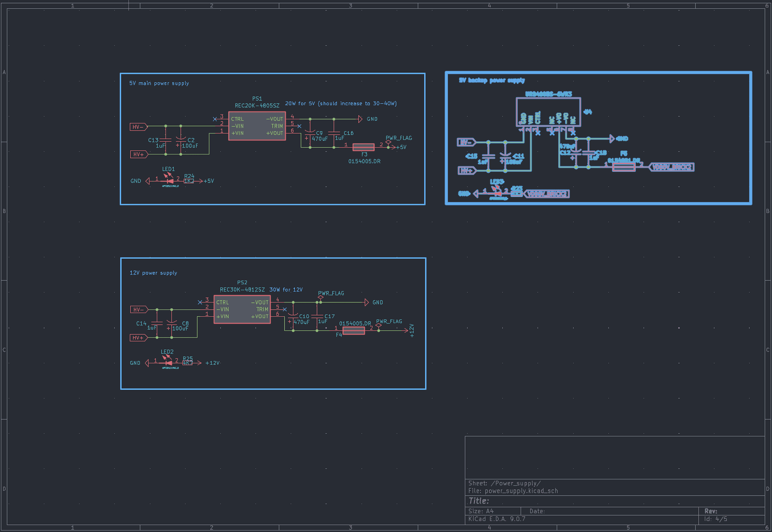
Task: Click fuse F4 in 12V power supply
Action: click(354, 330)
